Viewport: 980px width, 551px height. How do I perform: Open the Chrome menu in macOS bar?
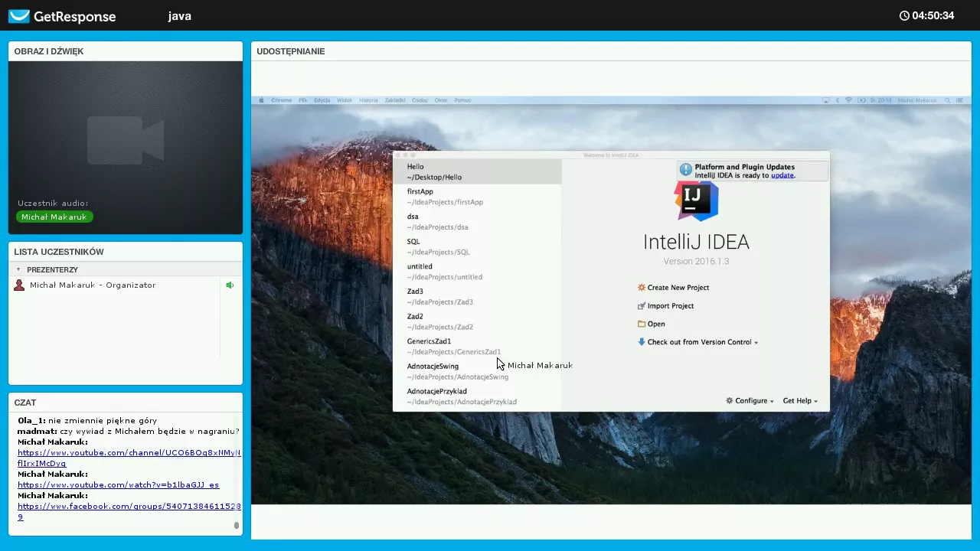click(x=281, y=100)
